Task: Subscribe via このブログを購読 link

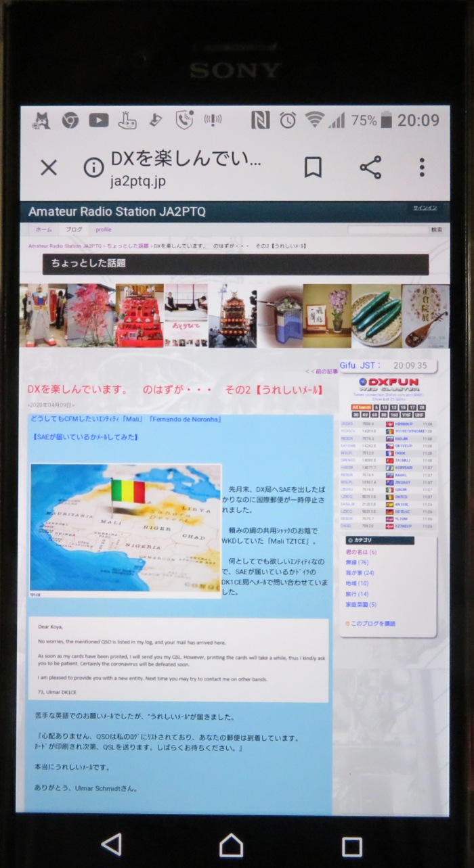Action: 373,624
